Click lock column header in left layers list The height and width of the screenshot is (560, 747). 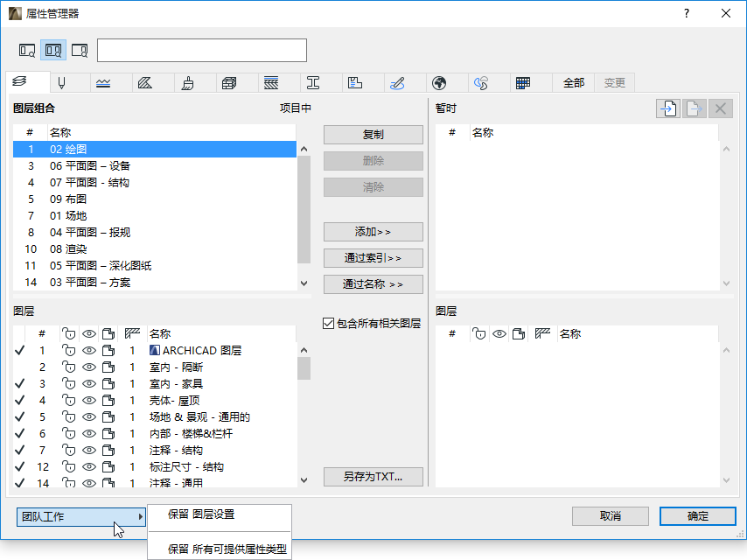(x=69, y=333)
